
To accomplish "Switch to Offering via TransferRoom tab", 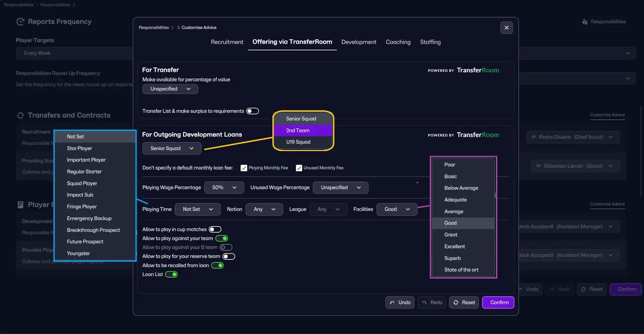I will (x=292, y=42).
